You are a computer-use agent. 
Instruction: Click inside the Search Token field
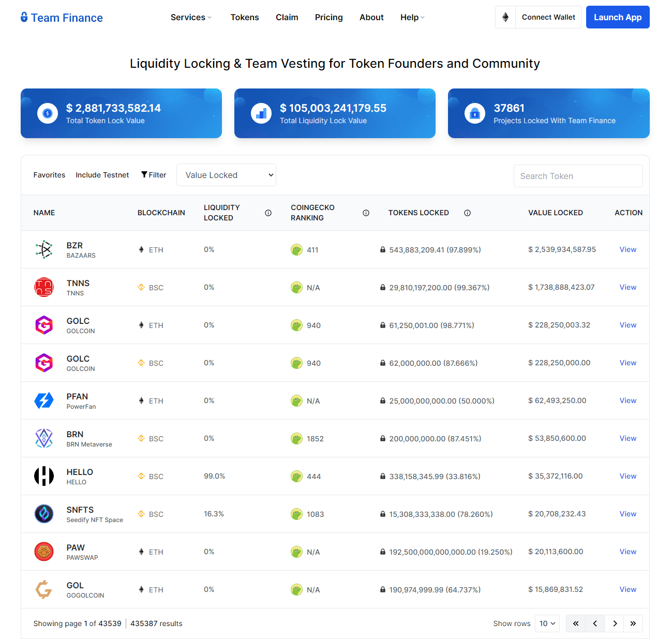point(578,176)
